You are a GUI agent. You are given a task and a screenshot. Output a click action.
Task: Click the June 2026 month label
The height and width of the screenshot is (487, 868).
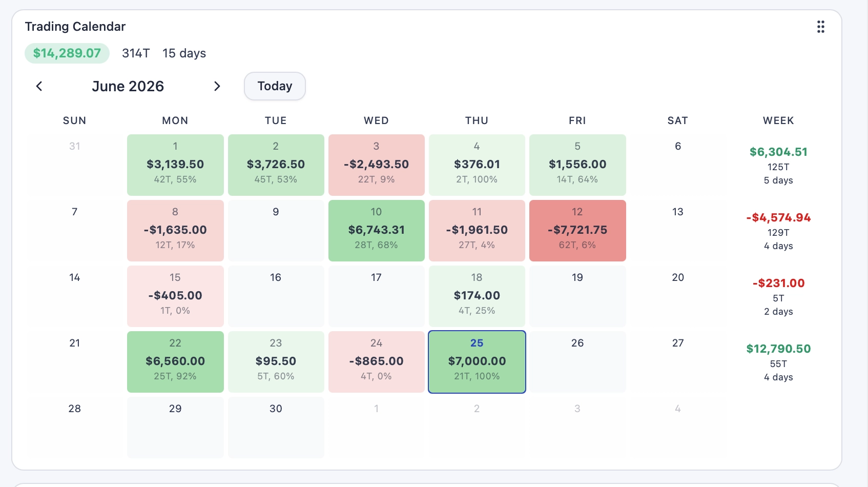tap(128, 86)
